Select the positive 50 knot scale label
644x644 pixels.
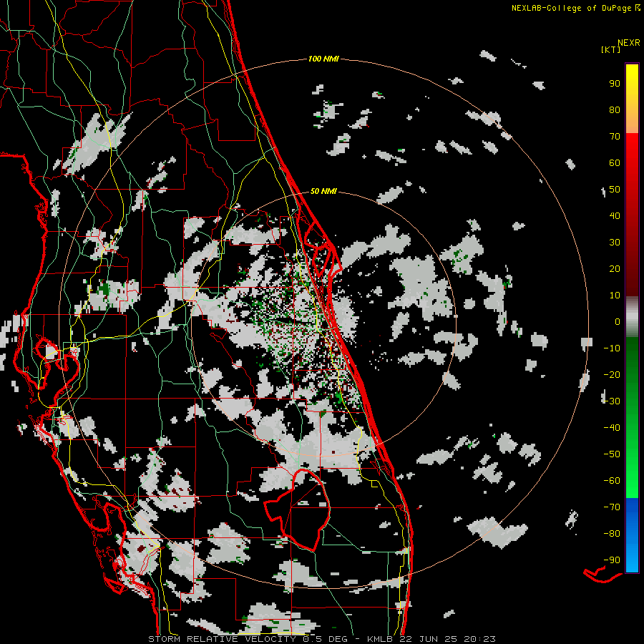pyautogui.click(x=615, y=190)
